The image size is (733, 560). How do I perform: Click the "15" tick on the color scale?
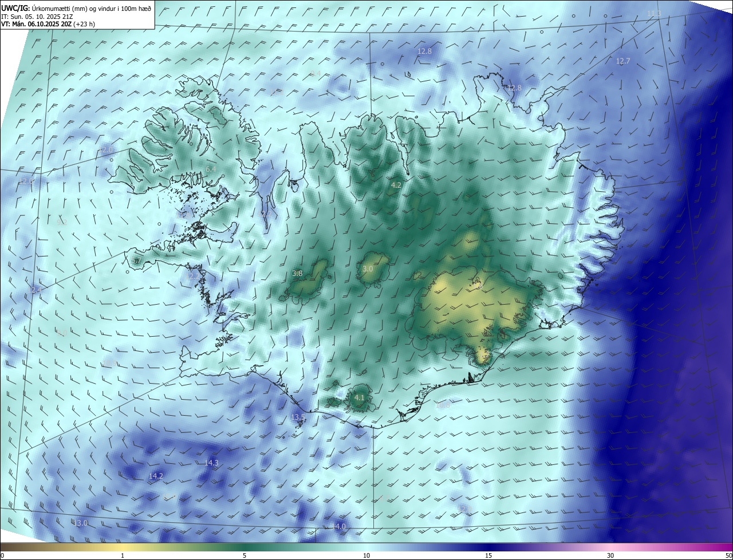click(488, 555)
